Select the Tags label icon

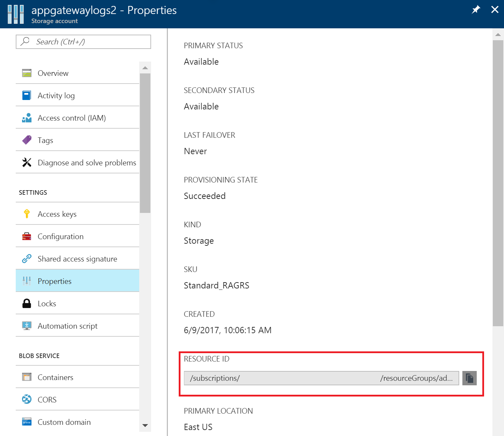click(27, 140)
